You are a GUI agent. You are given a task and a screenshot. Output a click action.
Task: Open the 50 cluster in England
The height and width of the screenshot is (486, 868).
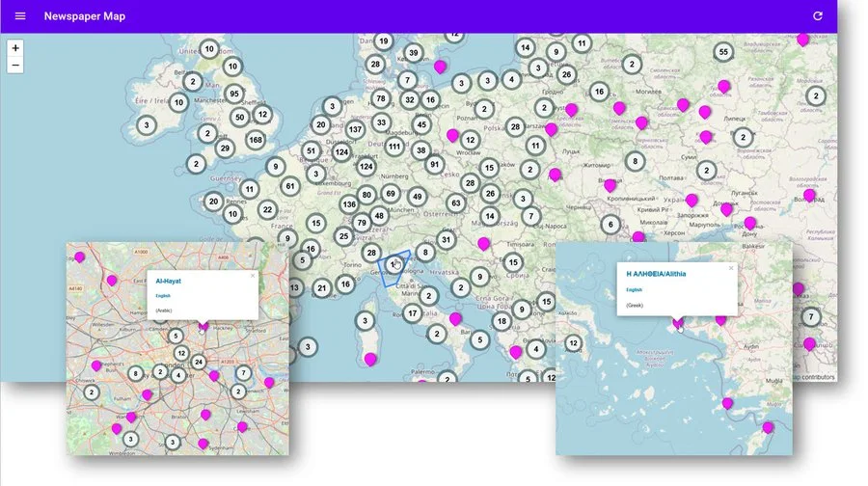click(240, 118)
